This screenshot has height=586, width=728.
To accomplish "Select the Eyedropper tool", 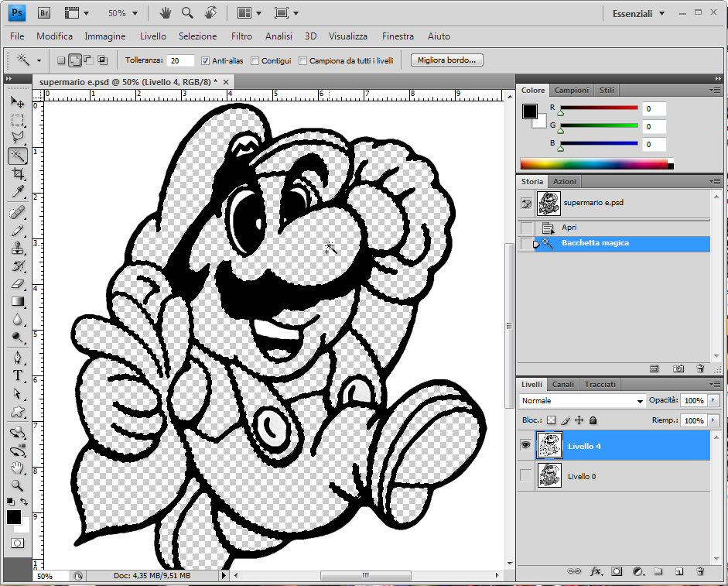I will 18,192.
